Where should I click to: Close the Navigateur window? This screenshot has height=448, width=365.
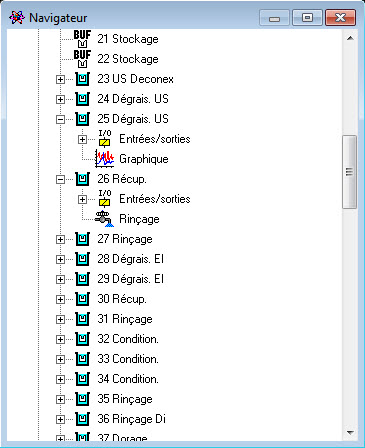[x=340, y=18]
